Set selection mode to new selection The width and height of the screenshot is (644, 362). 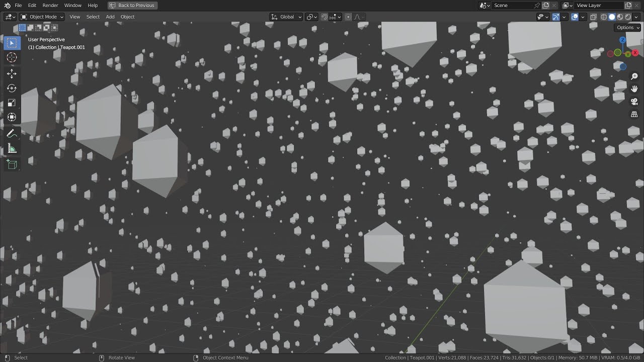point(23,28)
